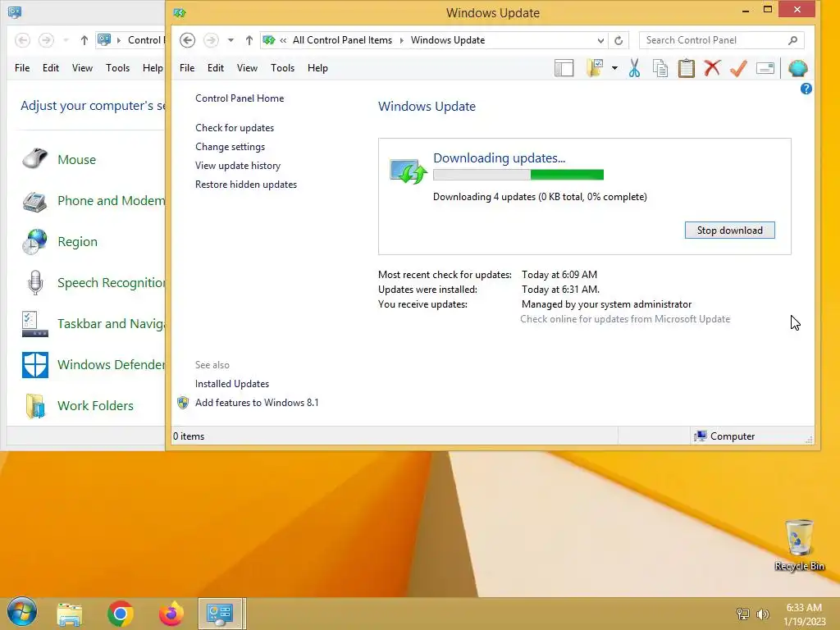Click Check for updates link

coord(235,128)
